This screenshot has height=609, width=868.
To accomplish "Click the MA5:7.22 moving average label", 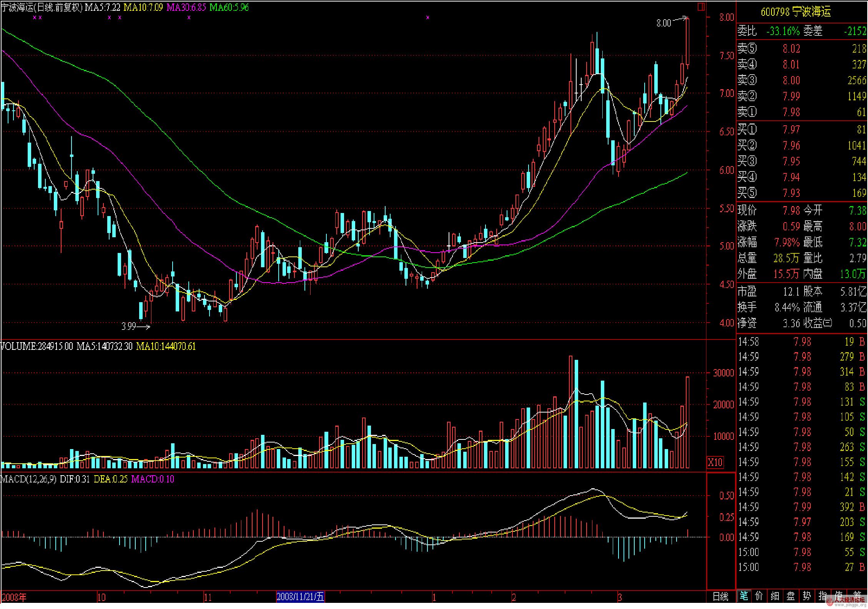I will (102, 7).
